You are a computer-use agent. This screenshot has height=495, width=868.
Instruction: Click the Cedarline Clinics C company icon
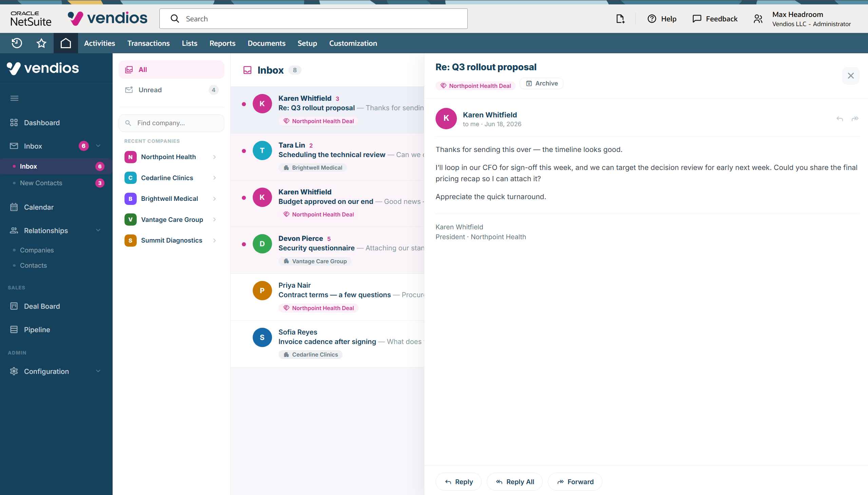130,178
